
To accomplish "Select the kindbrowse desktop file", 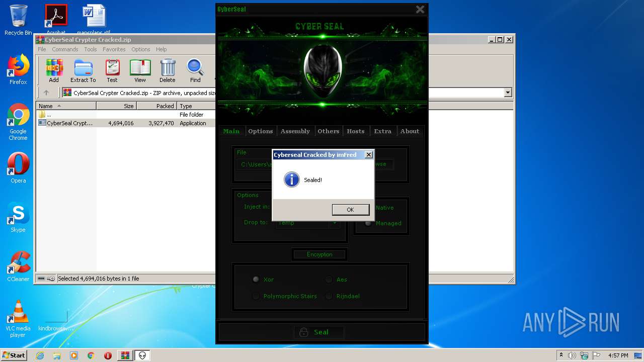I will [56, 320].
